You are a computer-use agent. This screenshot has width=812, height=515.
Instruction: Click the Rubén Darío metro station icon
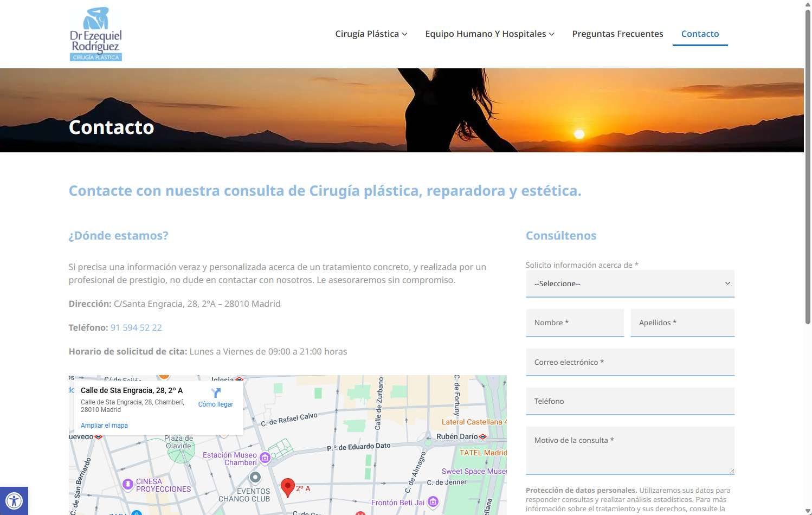[x=483, y=436]
